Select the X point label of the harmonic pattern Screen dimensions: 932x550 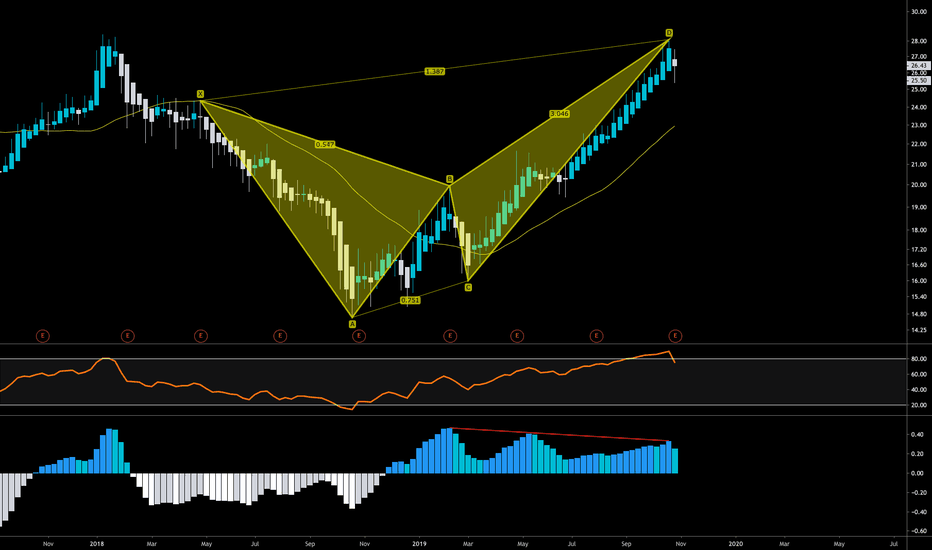pos(200,94)
